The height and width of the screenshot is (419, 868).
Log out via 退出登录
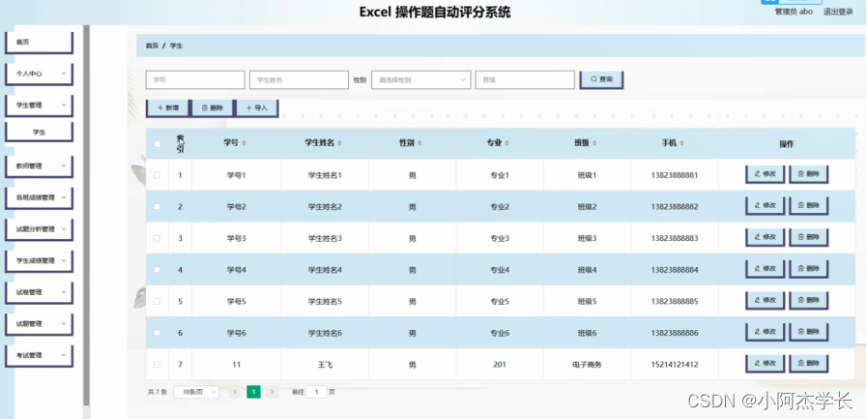(x=838, y=11)
